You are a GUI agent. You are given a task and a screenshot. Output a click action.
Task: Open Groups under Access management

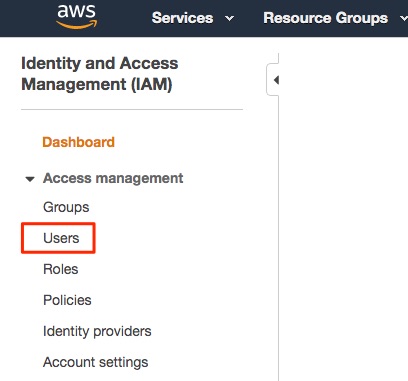(x=66, y=207)
